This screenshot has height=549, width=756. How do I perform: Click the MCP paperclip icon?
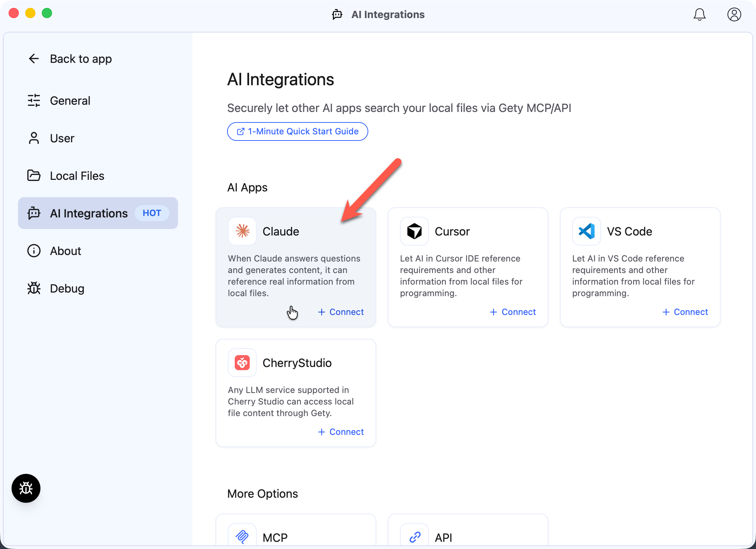pyautogui.click(x=242, y=537)
